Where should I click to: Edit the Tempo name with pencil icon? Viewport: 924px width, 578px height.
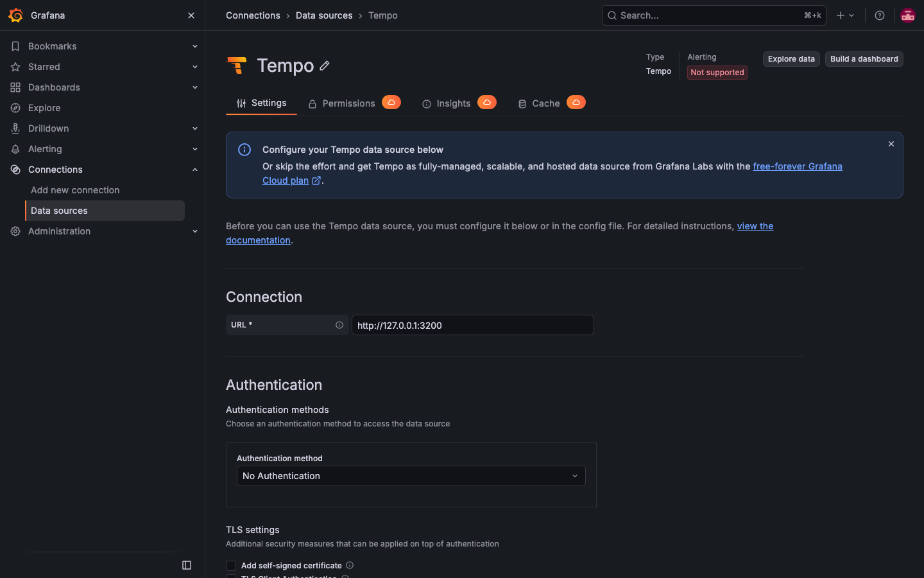325,66
